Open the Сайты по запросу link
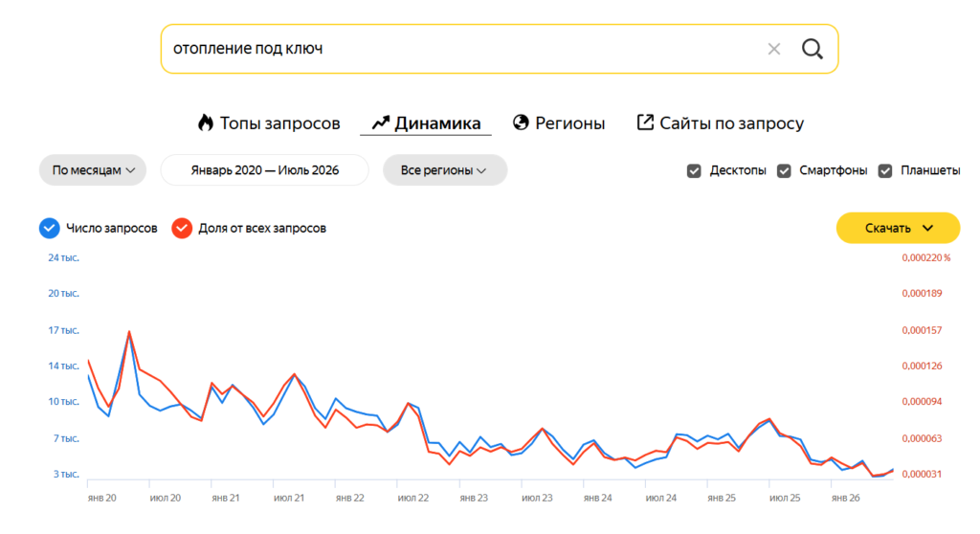 pos(720,123)
